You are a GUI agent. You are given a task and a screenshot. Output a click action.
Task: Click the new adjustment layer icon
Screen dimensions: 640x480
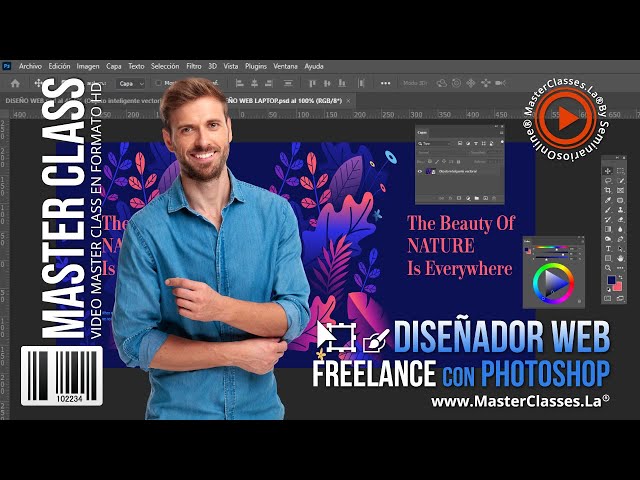click(x=468, y=198)
